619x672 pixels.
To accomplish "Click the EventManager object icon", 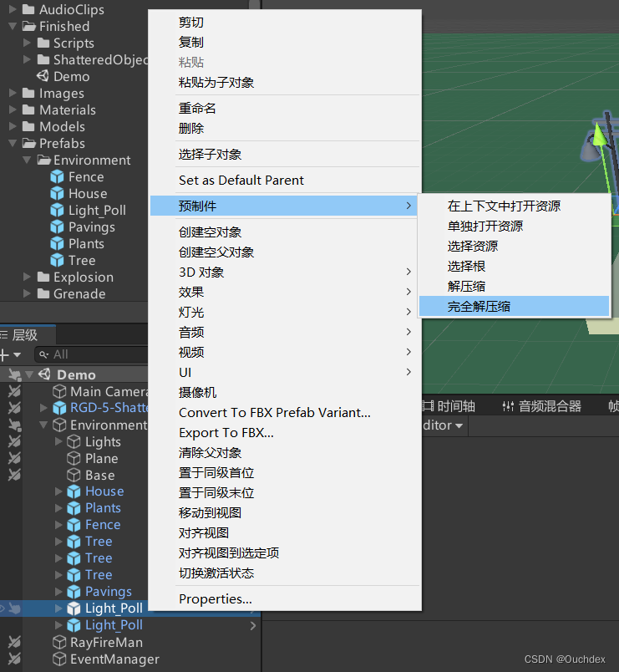I will [x=59, y=659].
